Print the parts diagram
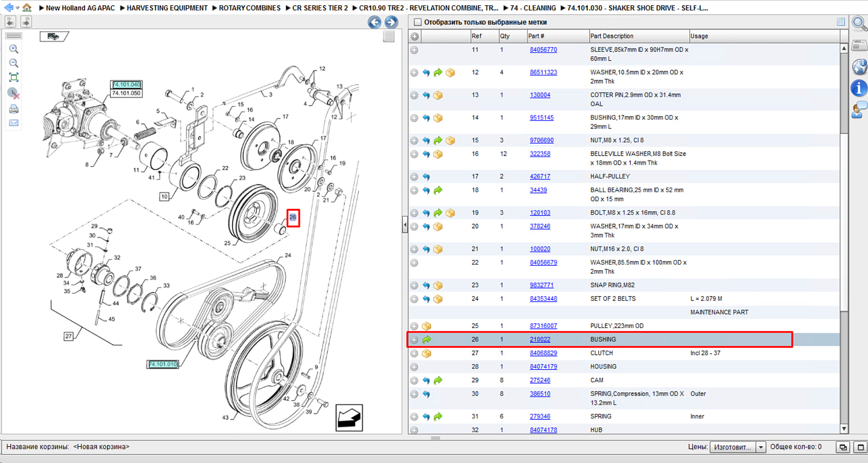 click(x=14, y=109)
